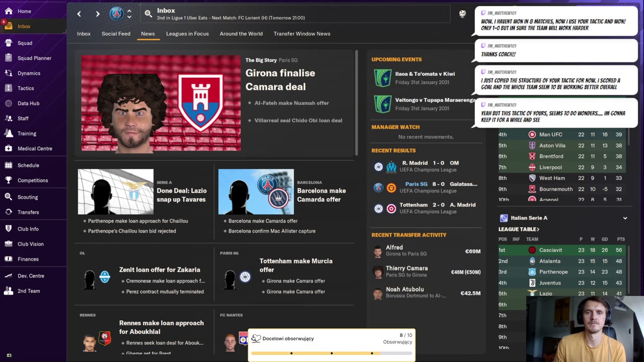Open R. Madrid 1 - 0 OM result

(426, 166)
